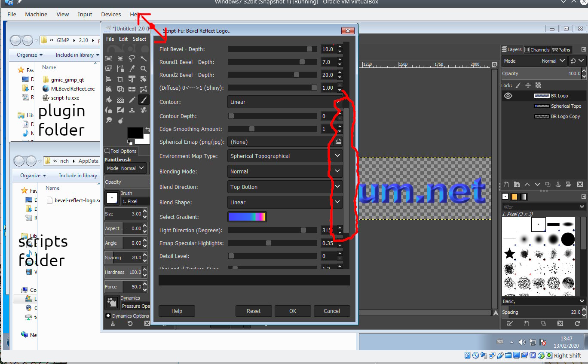Show hidden tray icons arrow

point(511,343)
